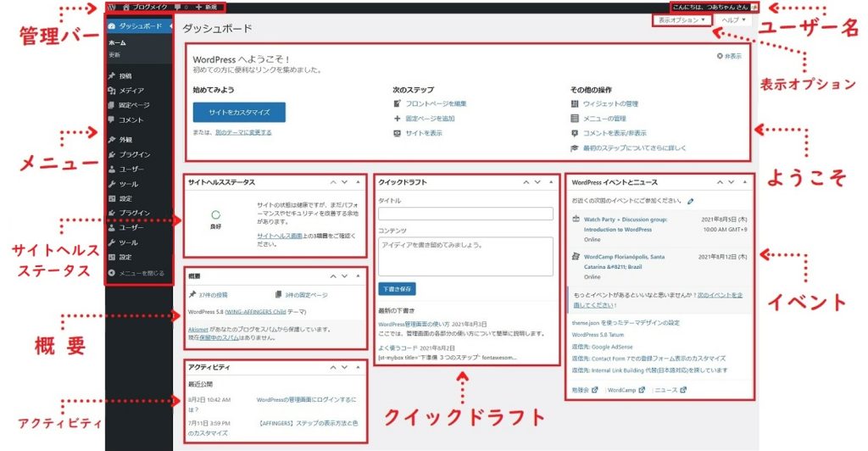Click the + 新規 item in the admin bar
Screen dimensions: 868x451
(207, 7)
